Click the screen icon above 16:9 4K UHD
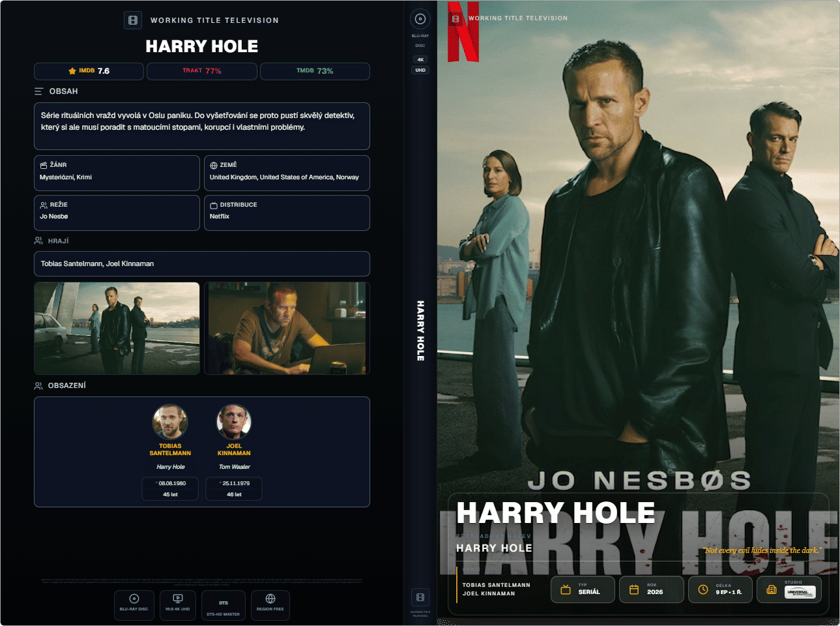Viewport: 840px width, 626px height. click(177, 599)
